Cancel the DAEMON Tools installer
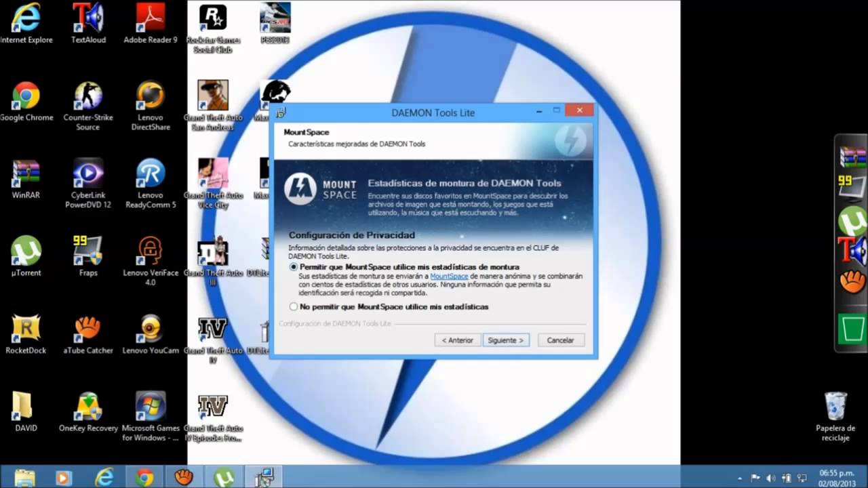This screenshot has height=488, width=868. click(x=561, y=340)
